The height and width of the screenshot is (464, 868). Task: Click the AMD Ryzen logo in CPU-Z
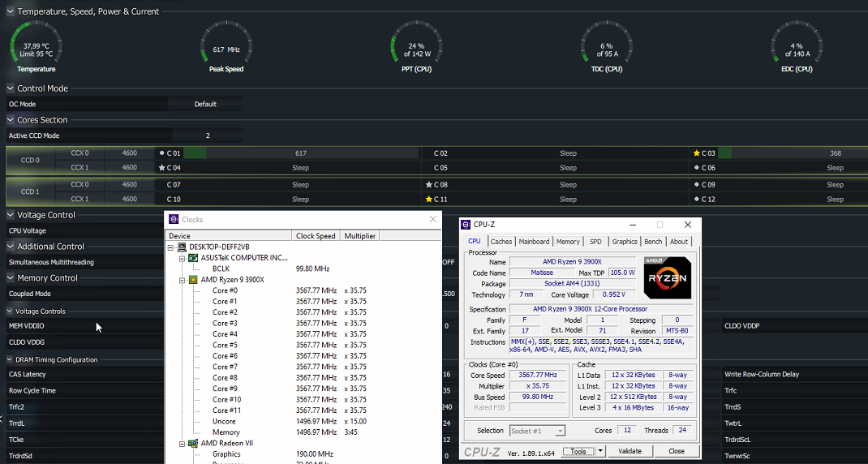pyautogui.click(x=667, y=277)
